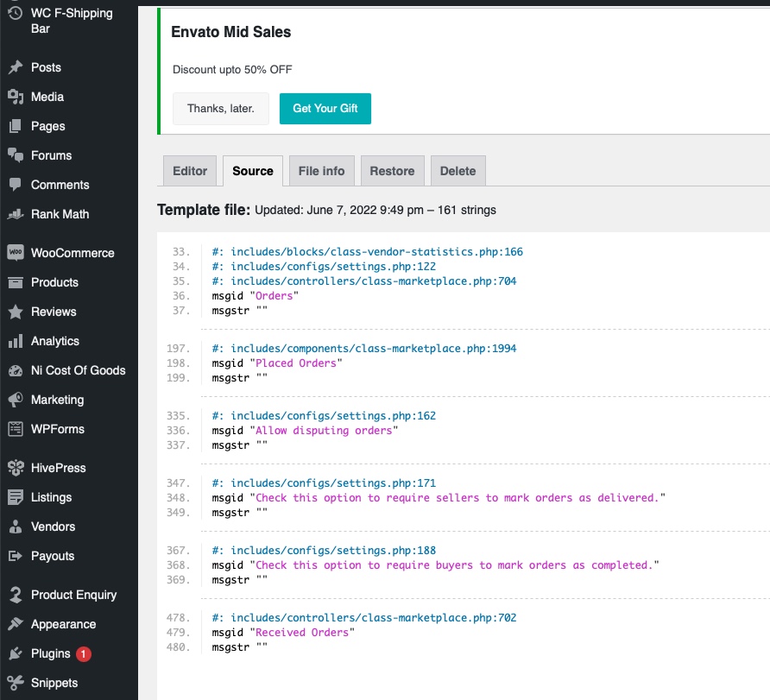
Task: Click the Ni Cost Of Goods gauge icon
Action: point(16,370)
